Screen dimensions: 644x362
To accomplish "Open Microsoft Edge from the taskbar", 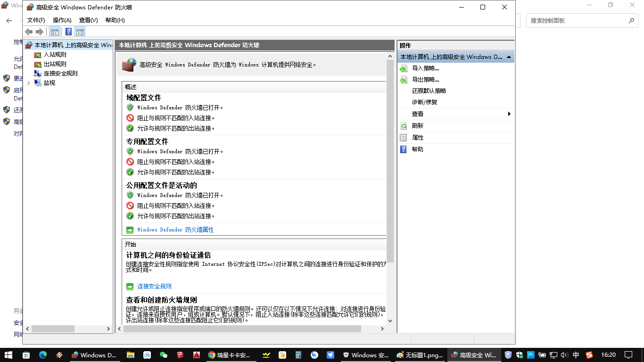I will 43,355.
